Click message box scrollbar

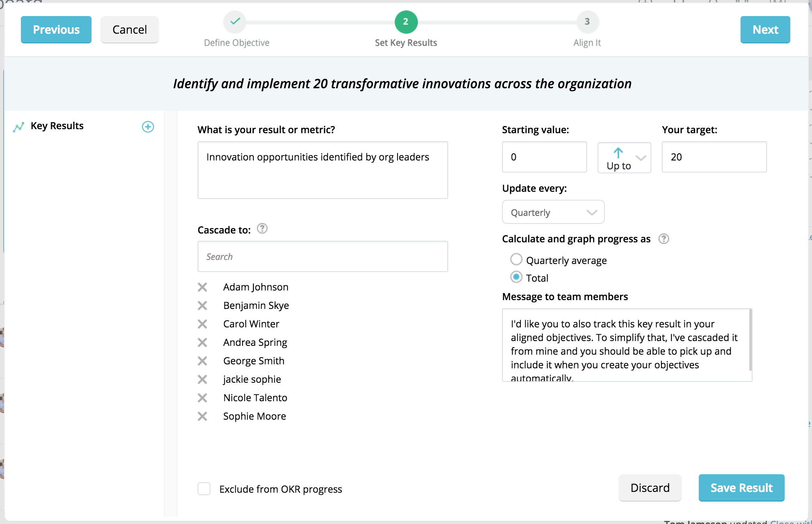750,340
